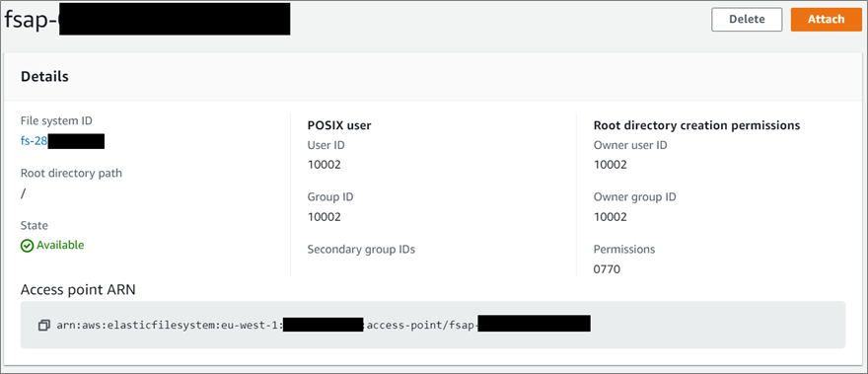Click the POSIX User ID label
This screenshot has height=374, width=868.
(x=326, y=145)
